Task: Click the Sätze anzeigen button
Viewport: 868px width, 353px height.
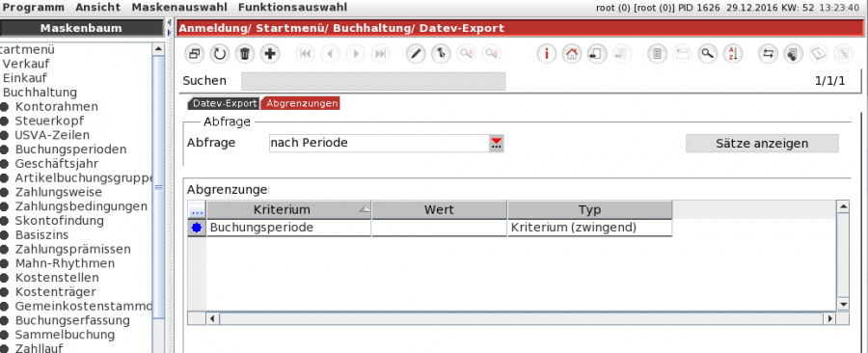Action: (x=762, y=144)
